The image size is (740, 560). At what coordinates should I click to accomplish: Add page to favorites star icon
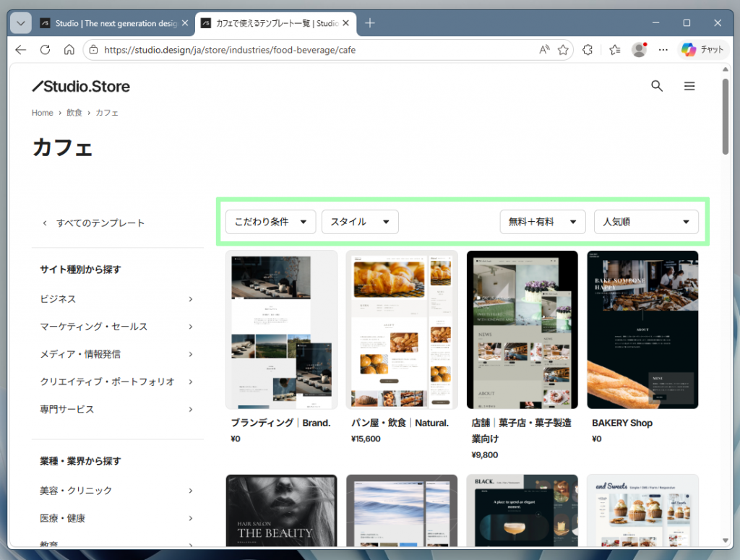coord(562,50)
